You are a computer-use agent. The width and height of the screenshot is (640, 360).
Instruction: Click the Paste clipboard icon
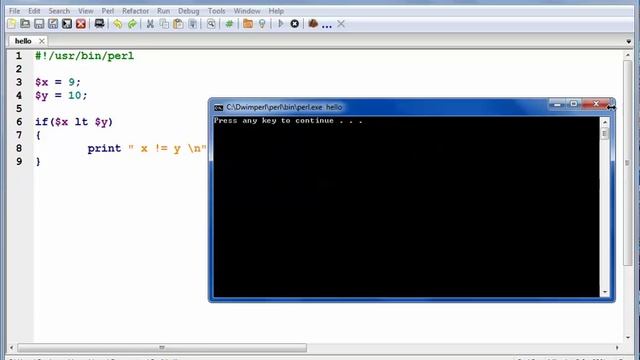click(x=178, y=24)
